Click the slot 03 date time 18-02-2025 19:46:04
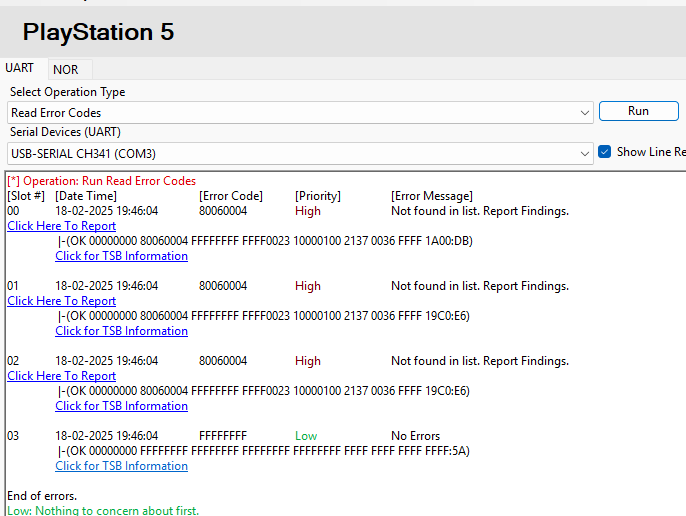This screenshot has height=516, width=686. point(107,436)
